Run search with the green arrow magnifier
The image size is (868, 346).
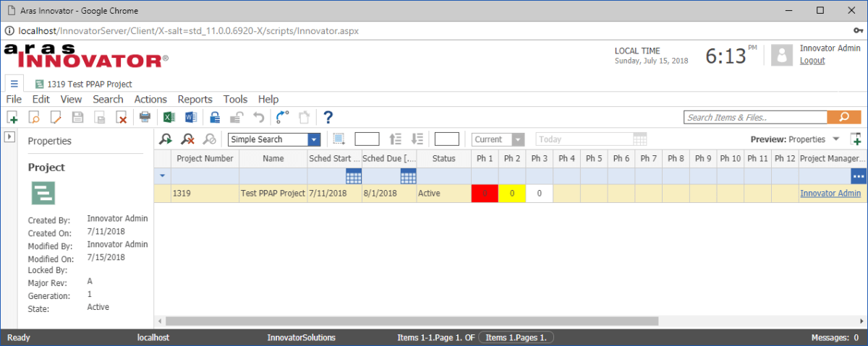tap(166, 139)
